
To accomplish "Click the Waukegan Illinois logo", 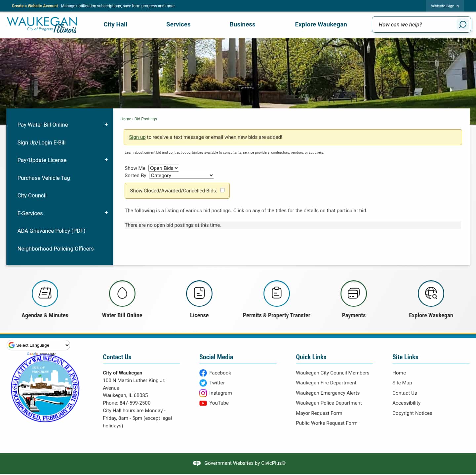I will 42,25.
